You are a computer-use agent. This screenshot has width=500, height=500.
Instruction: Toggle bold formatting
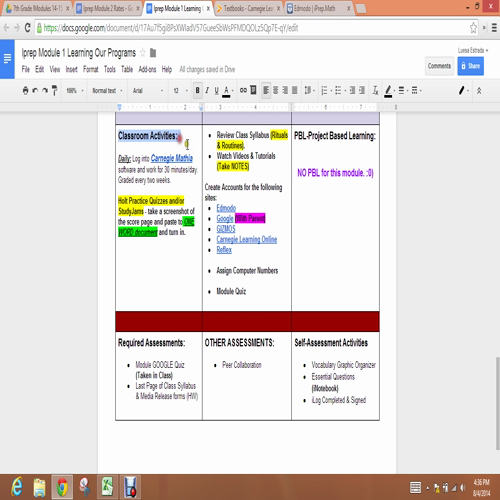(x=197, y=90)
